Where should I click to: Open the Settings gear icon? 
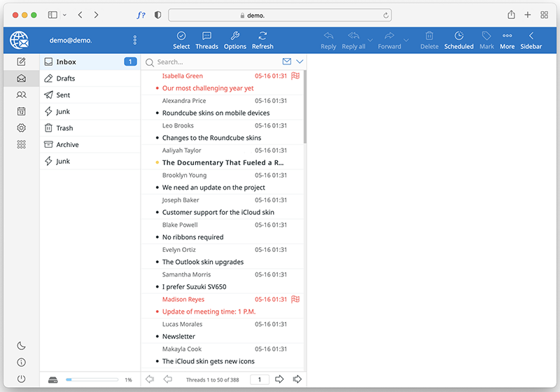[21, 128]
